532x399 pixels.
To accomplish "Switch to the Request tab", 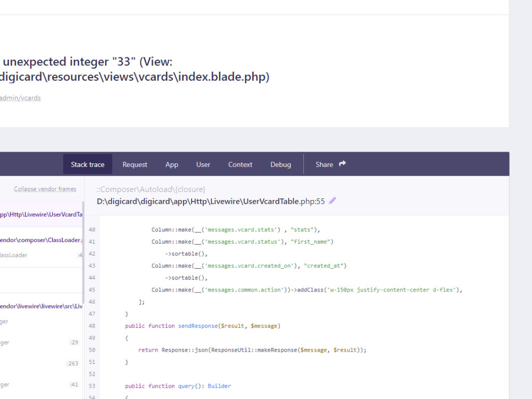I will point(135,164).
